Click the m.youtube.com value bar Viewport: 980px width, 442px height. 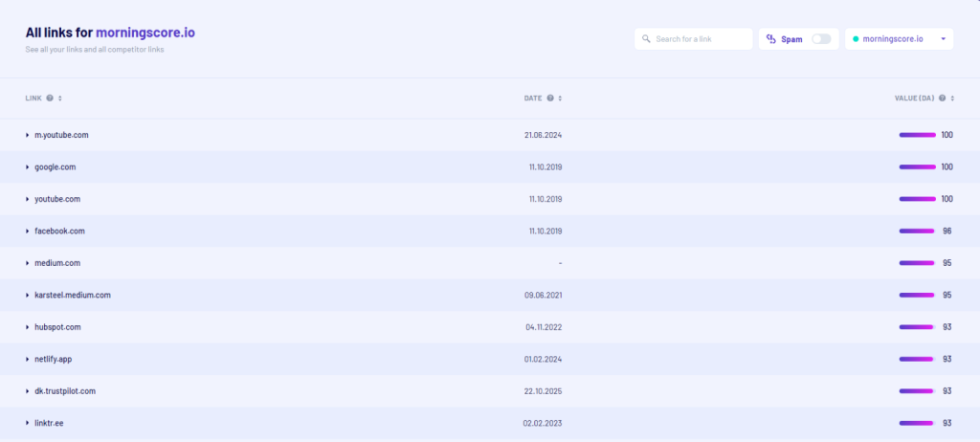[x=918, y=135]
